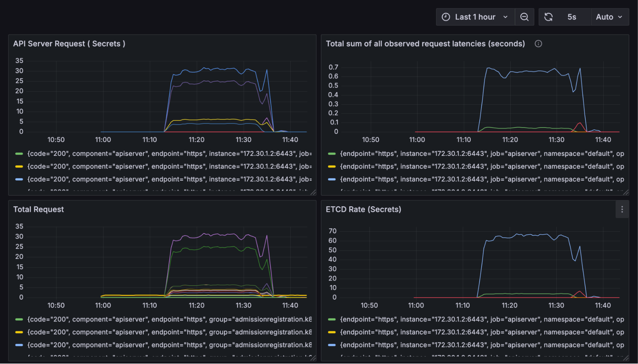Open the Last 1 hour time range dropdown
The width and height of the screenshot is (638, 364).
pos(475,17)
